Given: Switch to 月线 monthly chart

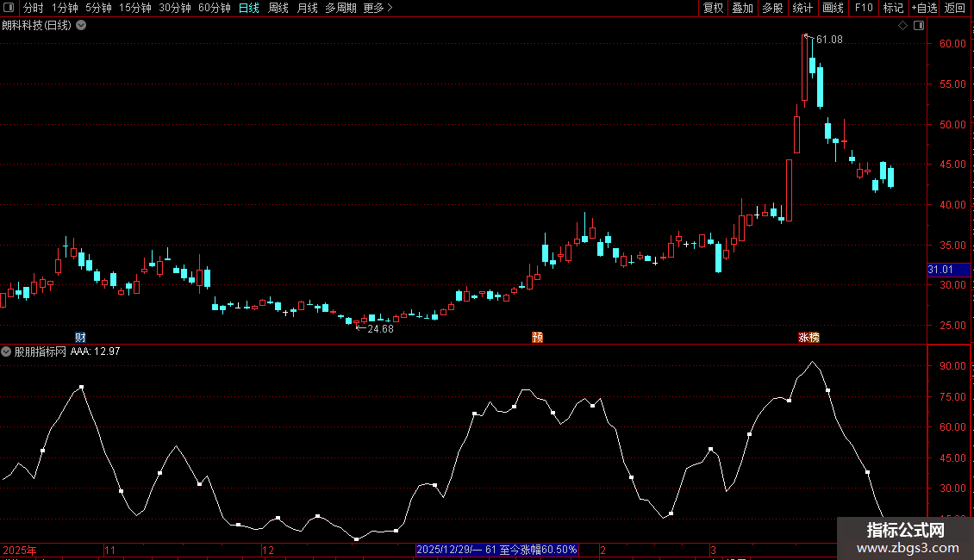Looking at the screenshot, I should pyautogui.click(x=308, y=8).
